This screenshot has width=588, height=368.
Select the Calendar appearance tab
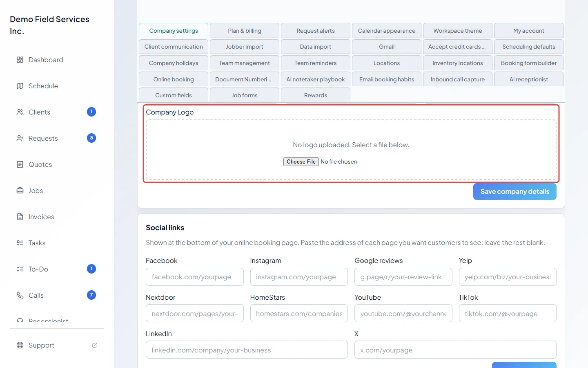(387, 31)
